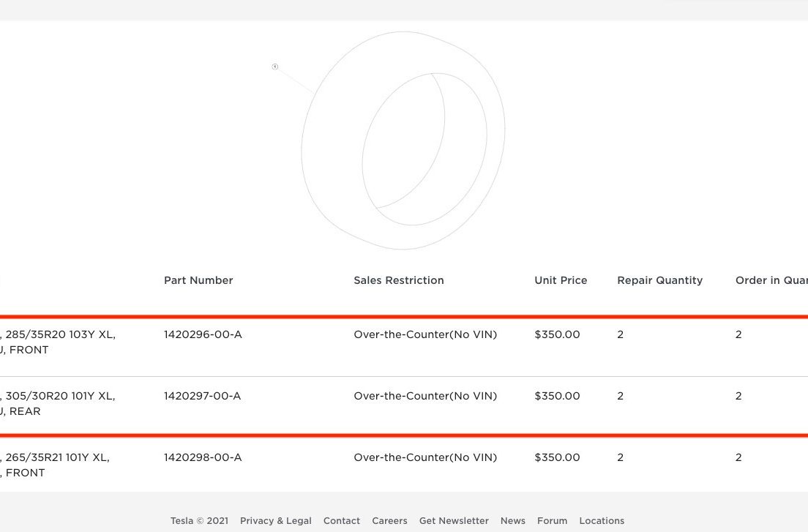808x532 pixels.
Task: Visit the News footer link
Action: 513,521
